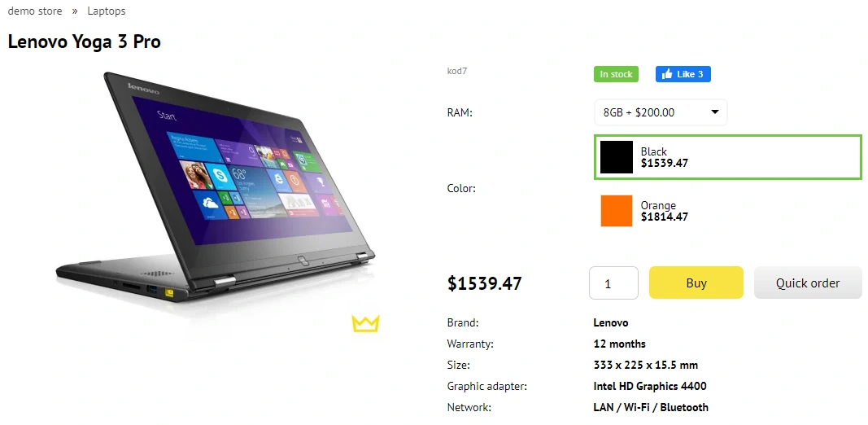The image size is (868, 425).
Task: Open the 8GB + $200.00 RAM selector
Action: [661, 112]
